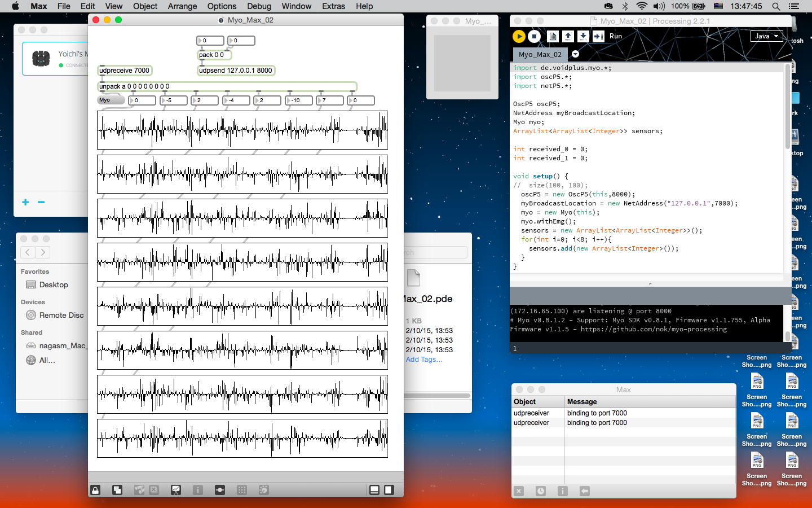Click the Spotlight search icon in menu bar
The image size is (812, 508).
click(x=776, y=6)
